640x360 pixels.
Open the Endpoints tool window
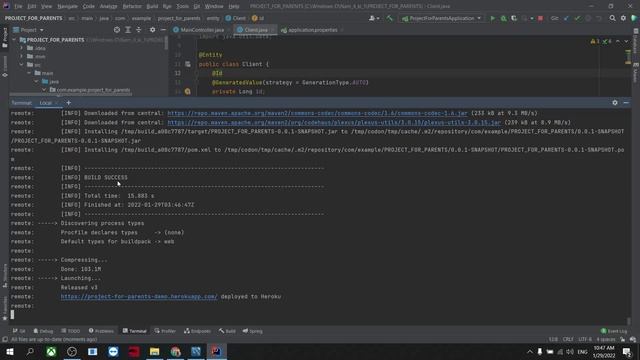tap(198, 331)
